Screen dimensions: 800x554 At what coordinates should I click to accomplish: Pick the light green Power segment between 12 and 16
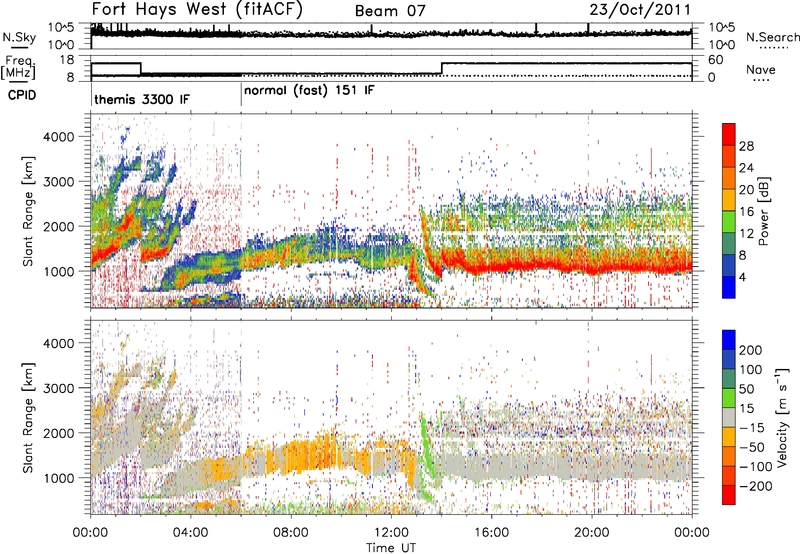click(729, 221)
